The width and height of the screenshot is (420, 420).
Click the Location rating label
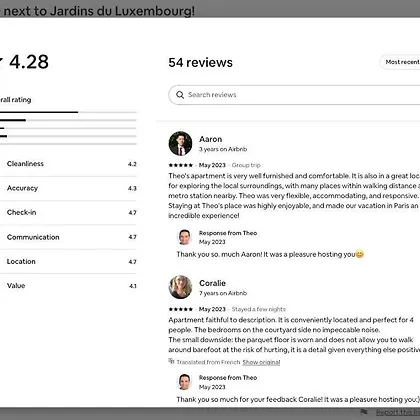coord(21,261)
